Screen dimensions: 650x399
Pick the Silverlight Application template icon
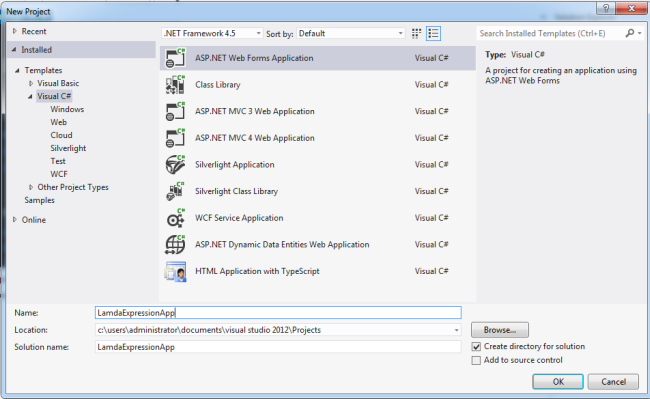pyautogui.click(x=175, y=164)
